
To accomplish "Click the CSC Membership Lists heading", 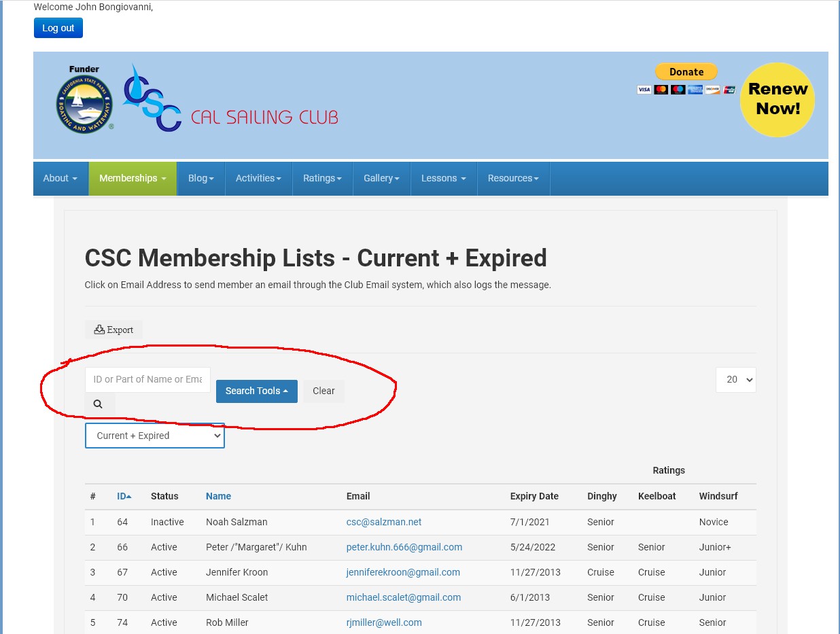I will pyautogui.click(x=315, y=258).
